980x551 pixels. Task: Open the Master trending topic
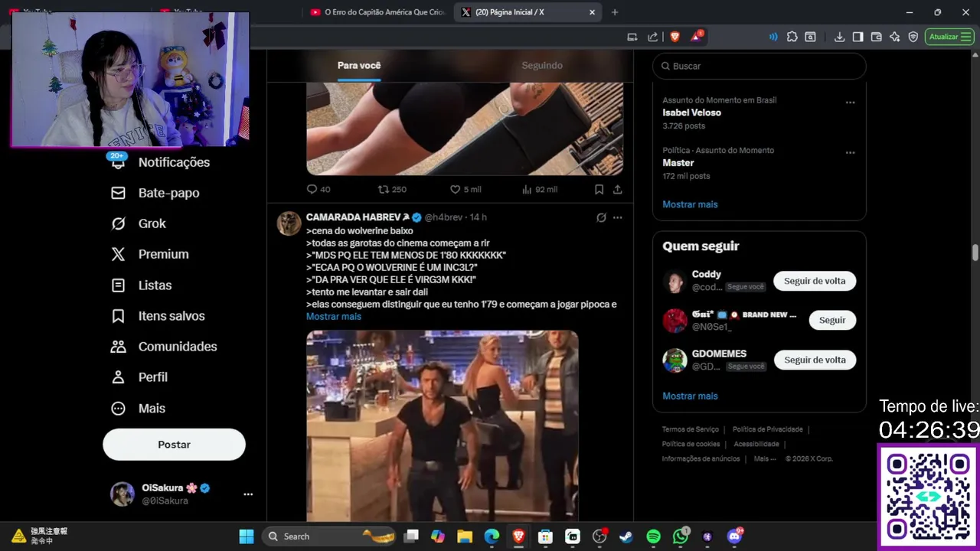coord(678,163)
